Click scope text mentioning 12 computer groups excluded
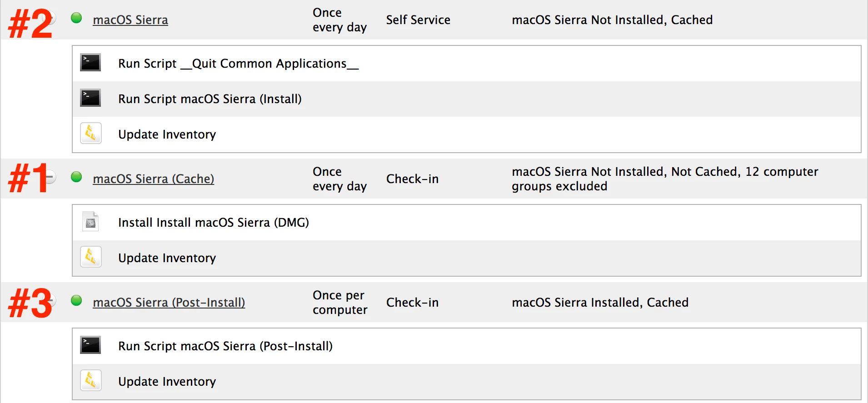 665,179
